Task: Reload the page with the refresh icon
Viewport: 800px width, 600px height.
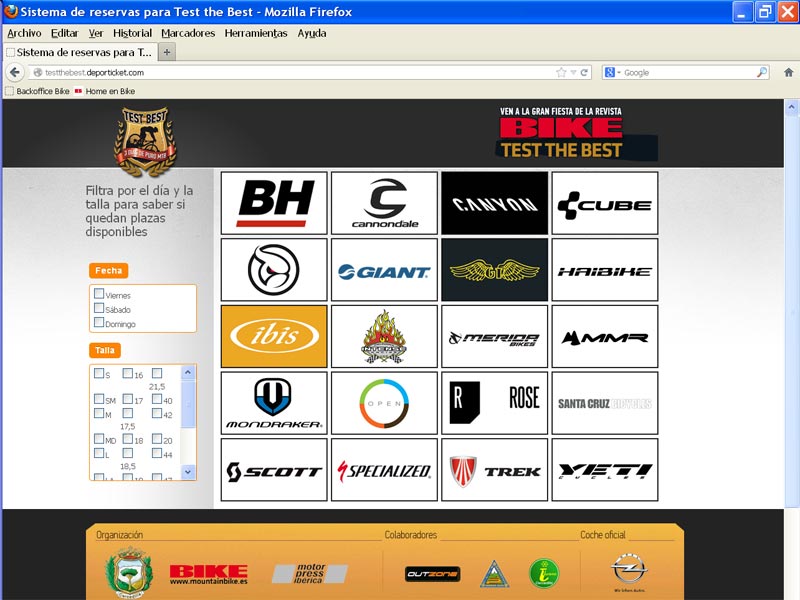Action: [584, 72]
